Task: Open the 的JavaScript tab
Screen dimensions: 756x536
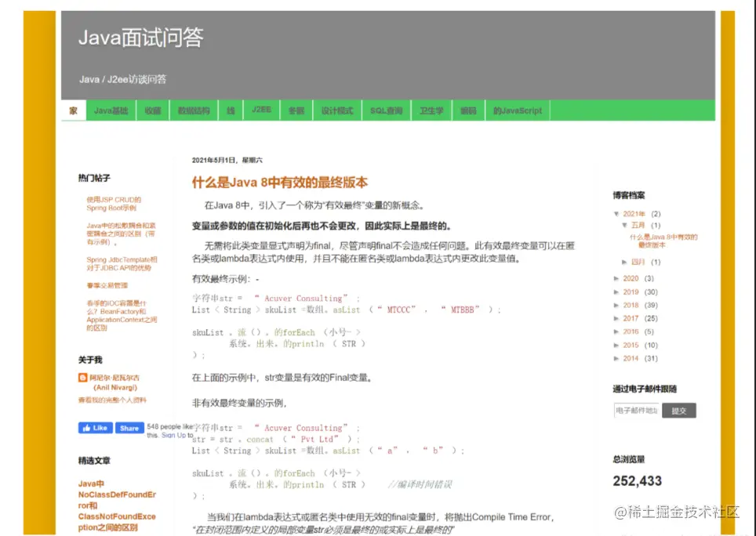Action: (518, 110)
